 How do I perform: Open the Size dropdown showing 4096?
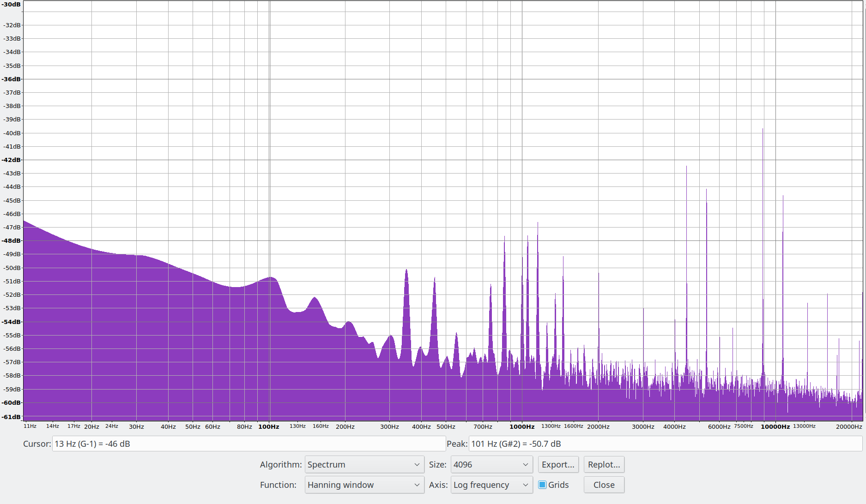[x=491, y=464]
